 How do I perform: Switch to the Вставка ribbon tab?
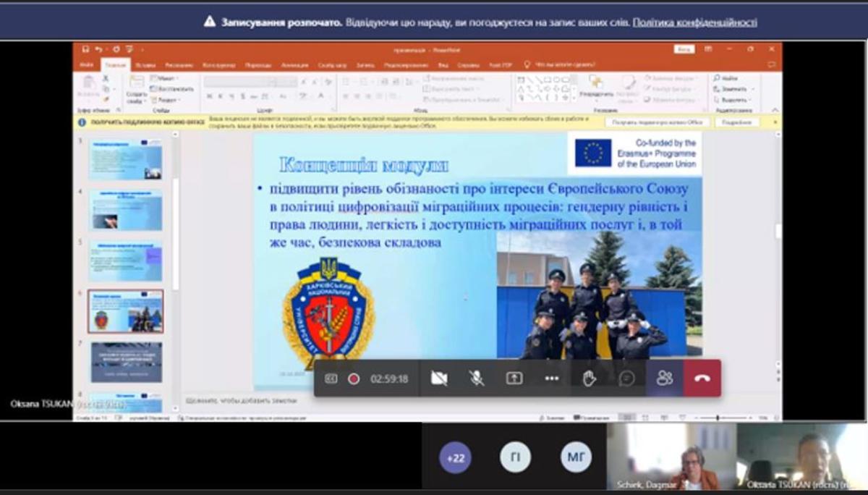145,65
